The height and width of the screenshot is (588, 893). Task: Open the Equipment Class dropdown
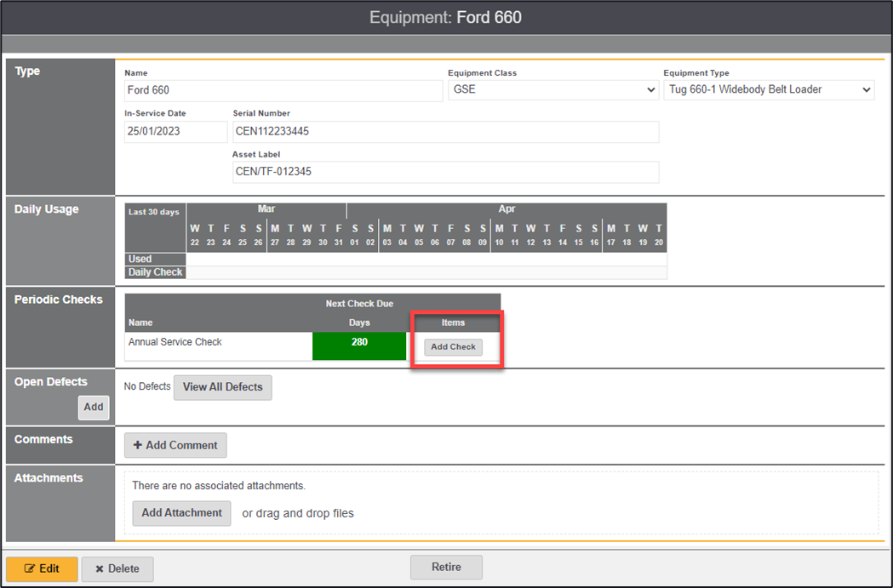coord(553,89)
